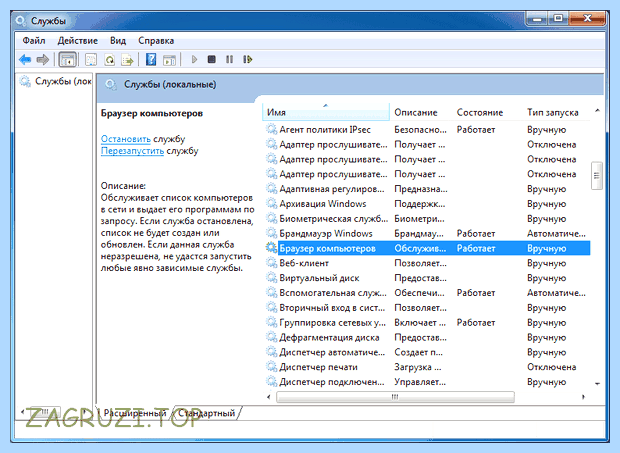620x453 pixels.
Task: Click Работает state of Брандмауэр Windows
Action: pos(476,233)
